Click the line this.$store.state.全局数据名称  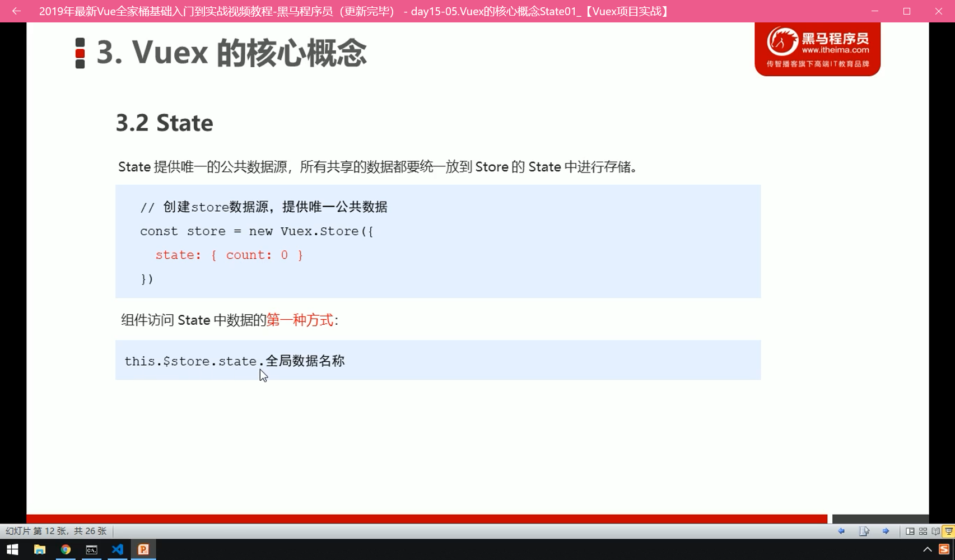coord(235,361)
